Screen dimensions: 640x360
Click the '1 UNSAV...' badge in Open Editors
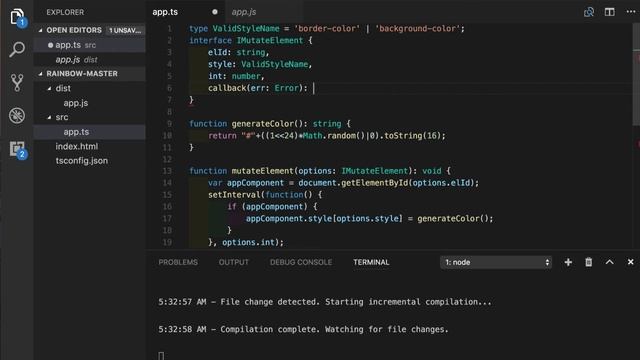click(124, 30)
